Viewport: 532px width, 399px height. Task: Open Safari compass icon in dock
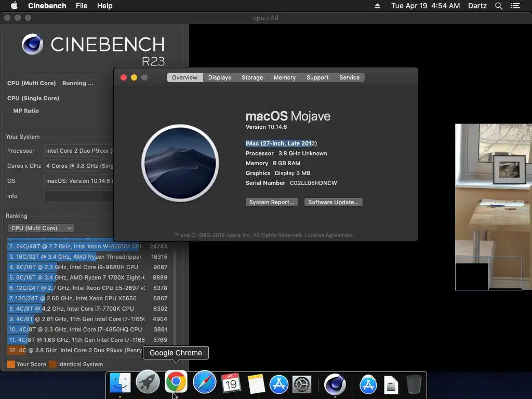[204, 382]
